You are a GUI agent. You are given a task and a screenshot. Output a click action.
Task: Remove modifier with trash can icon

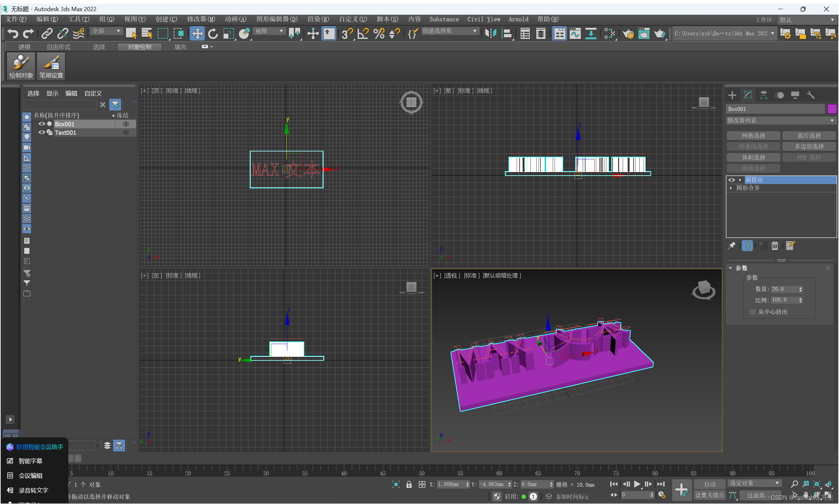tap(775, 246)
